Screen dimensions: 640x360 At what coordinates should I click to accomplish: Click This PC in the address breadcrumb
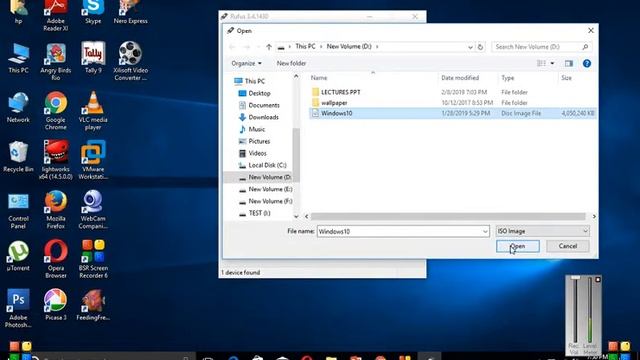tap(305, 47)
